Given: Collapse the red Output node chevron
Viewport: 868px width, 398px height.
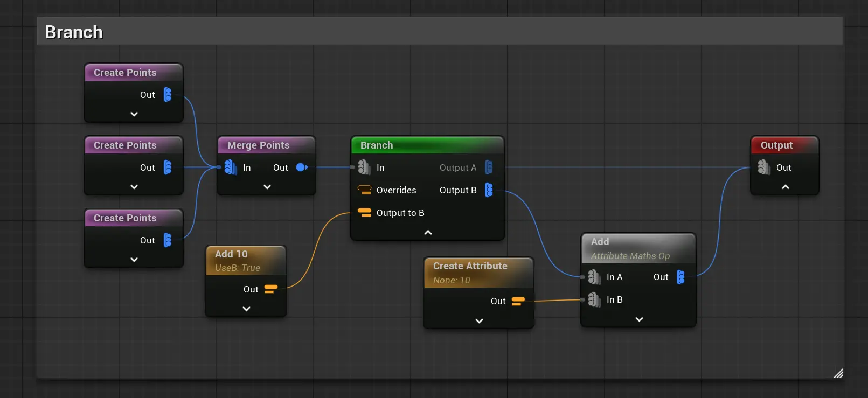Looking at the screenshot, I should pyautogui.click(x=785, y=187).
